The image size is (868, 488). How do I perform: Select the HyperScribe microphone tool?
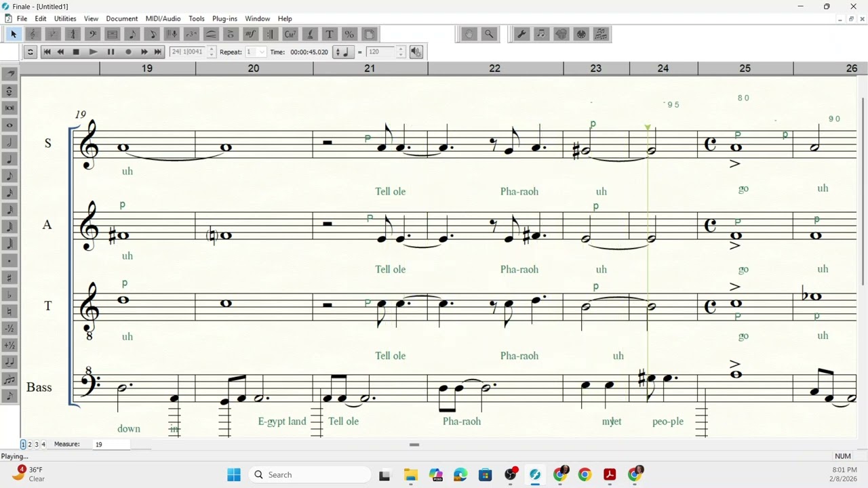pos(172,34)
